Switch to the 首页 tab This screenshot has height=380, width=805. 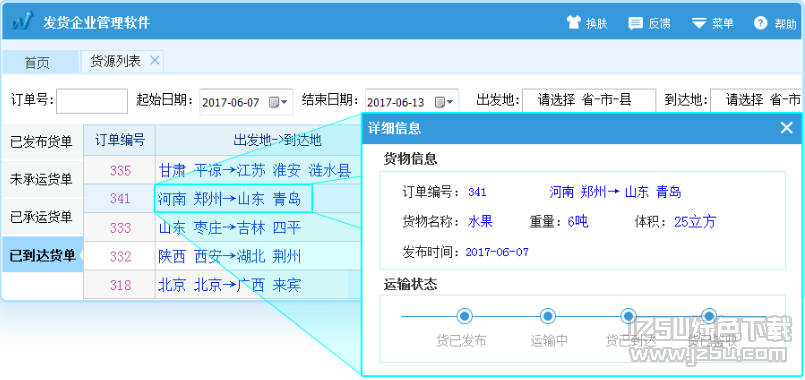point(41,62)
